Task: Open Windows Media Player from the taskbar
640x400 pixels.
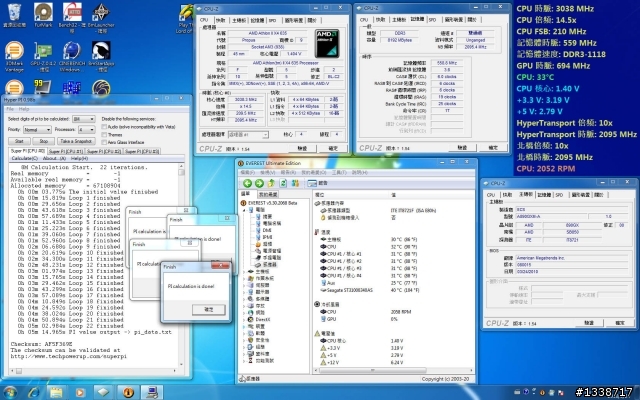Action: click(x=80, y=392)
